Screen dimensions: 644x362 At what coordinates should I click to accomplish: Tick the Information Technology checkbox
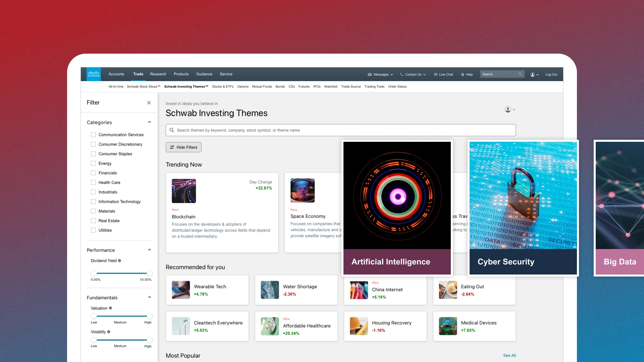pos(93,202)
